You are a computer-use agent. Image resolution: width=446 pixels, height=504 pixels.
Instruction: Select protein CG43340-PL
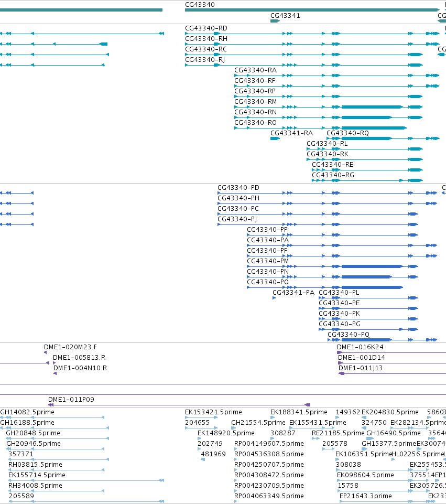click(x=339, y=293)
